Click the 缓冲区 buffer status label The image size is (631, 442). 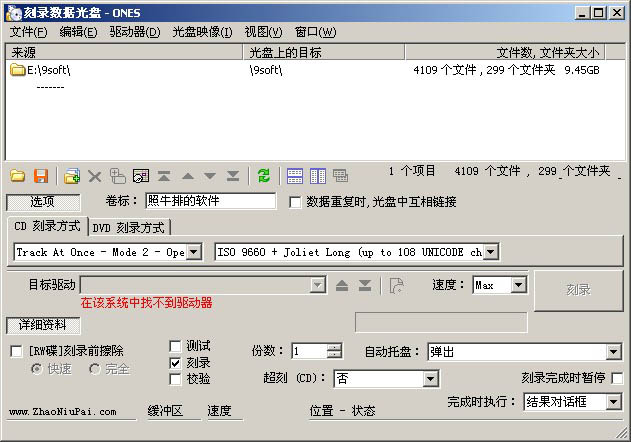pyautogui.click(x=165, y=411)
